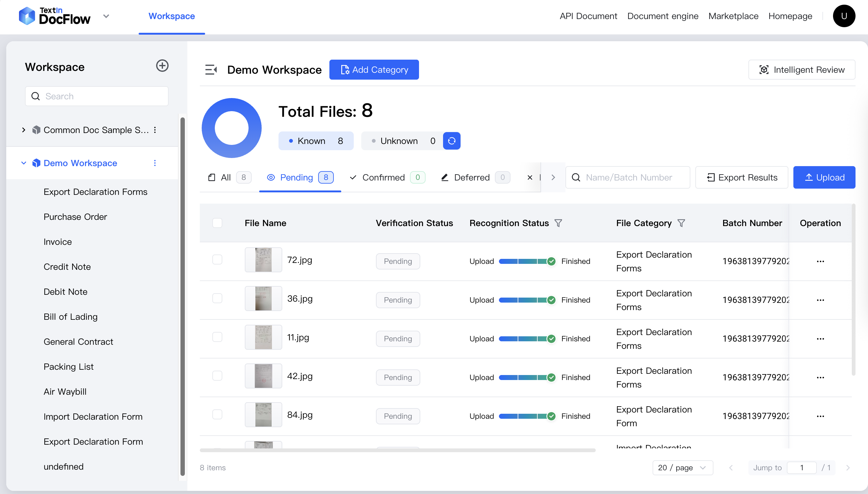Image resolution: width=868 pixels, height=494 pixels.
Task: Select the checkbox for 36.jpg
Action: (x=217, y=299)
